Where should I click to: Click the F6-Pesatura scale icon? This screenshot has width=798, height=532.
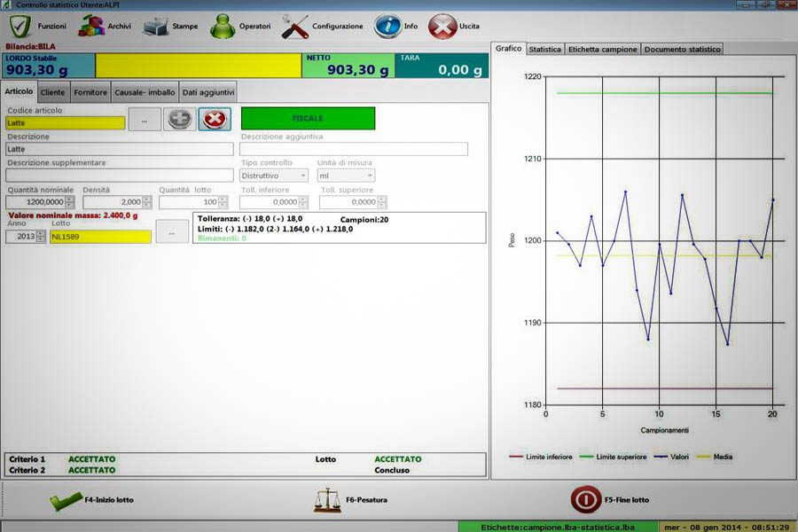[x=327, y=499]
